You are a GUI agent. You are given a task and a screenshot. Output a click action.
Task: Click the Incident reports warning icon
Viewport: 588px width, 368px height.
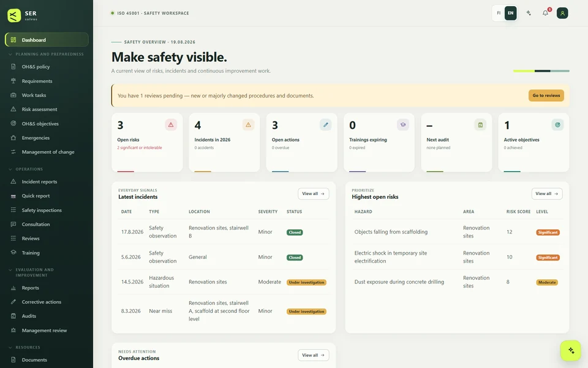pos(13,182)
